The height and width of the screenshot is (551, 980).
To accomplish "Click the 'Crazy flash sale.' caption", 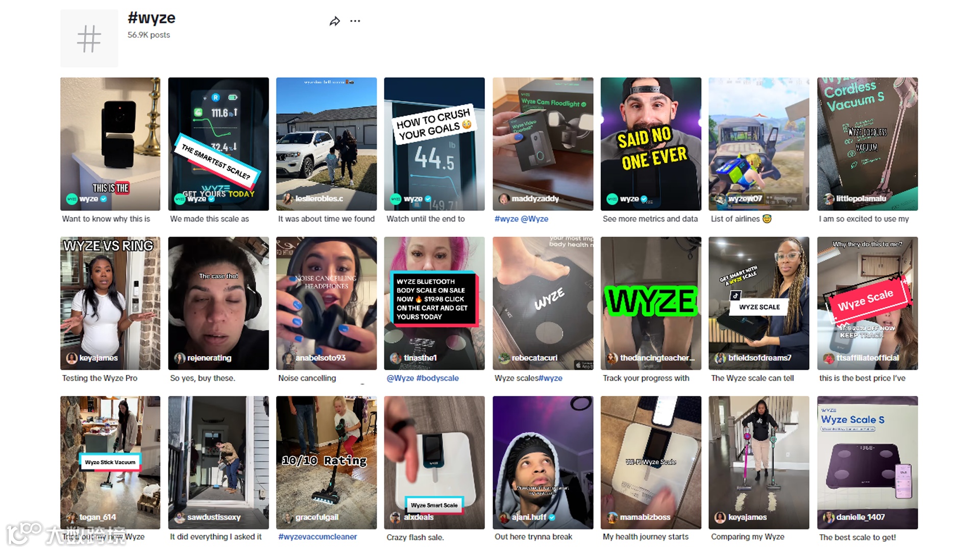I will (x=415, y=537).
